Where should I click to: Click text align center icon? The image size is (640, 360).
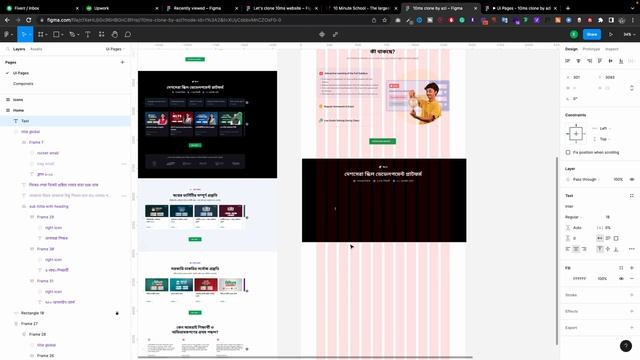[x=576, y=249]
